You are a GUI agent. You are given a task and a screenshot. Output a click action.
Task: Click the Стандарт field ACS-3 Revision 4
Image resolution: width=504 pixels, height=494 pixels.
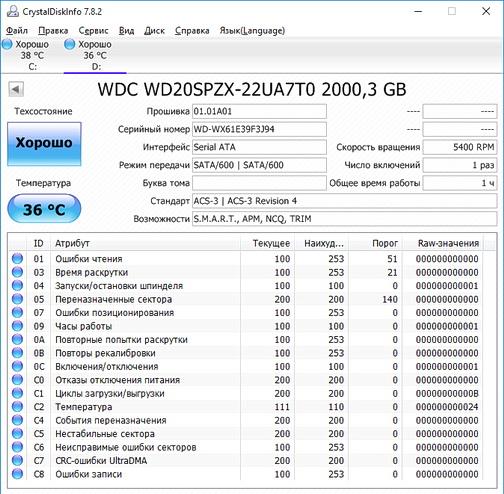[345, 201]
